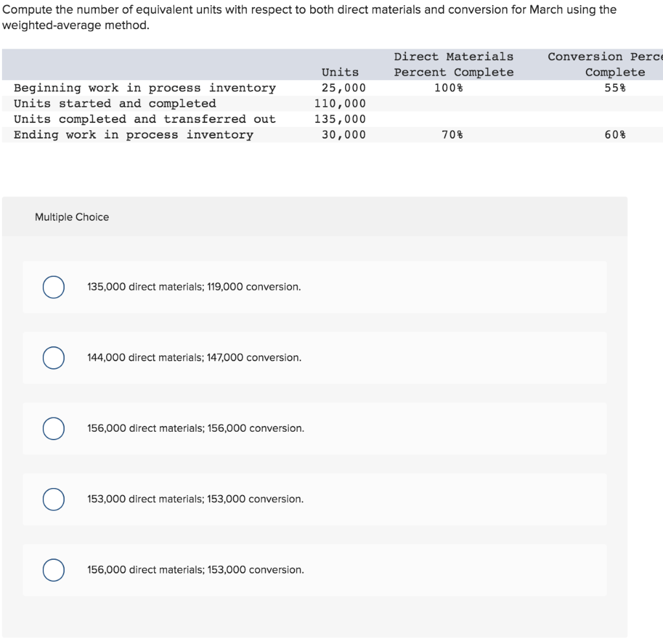Click the 'Units' column header

click(x=340, y=72)
